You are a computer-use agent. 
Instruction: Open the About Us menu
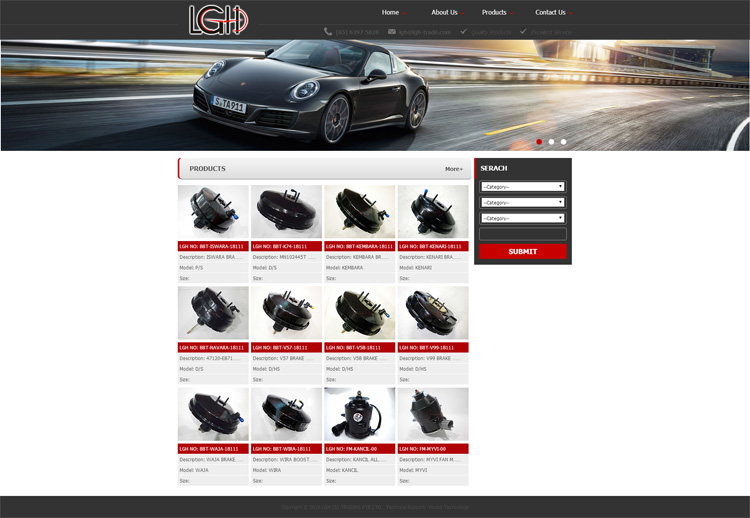[444, 13]
